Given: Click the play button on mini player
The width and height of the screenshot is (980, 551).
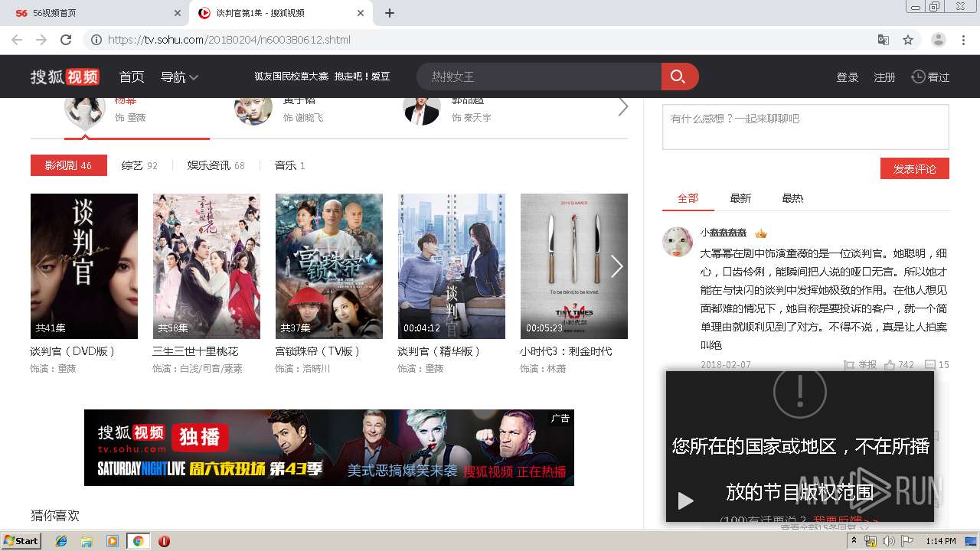Looking at the screenshot, I should [685, 500].
